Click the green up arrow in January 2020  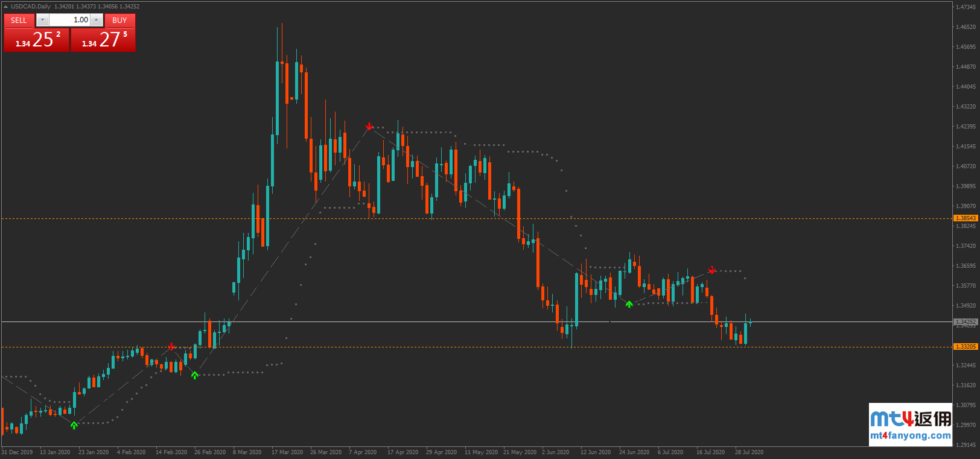point(74,425)
